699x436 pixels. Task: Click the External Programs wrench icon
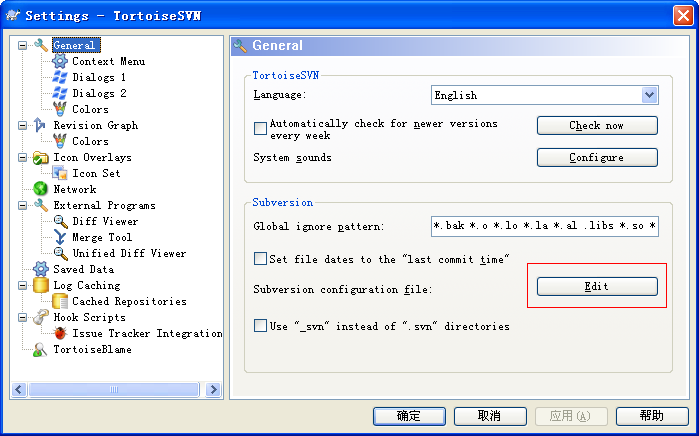point(41,205)
